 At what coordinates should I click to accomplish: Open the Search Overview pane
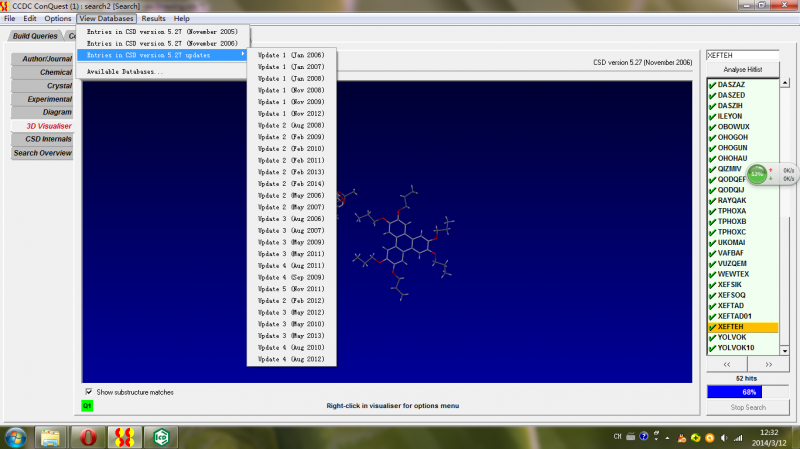coord(42,153)
